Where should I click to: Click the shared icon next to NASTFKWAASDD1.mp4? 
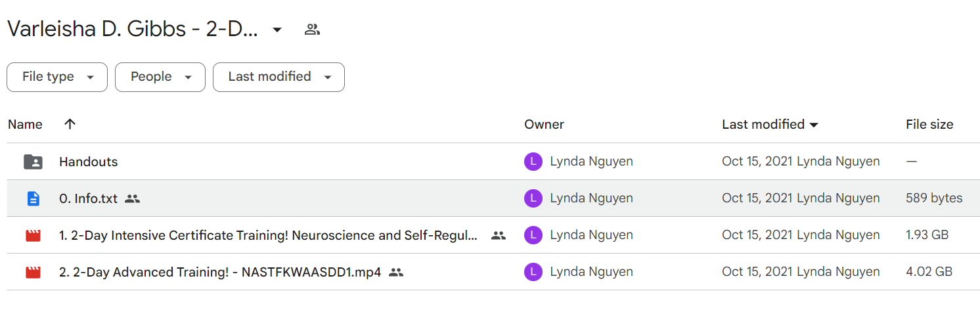click(x=395, y=272)
